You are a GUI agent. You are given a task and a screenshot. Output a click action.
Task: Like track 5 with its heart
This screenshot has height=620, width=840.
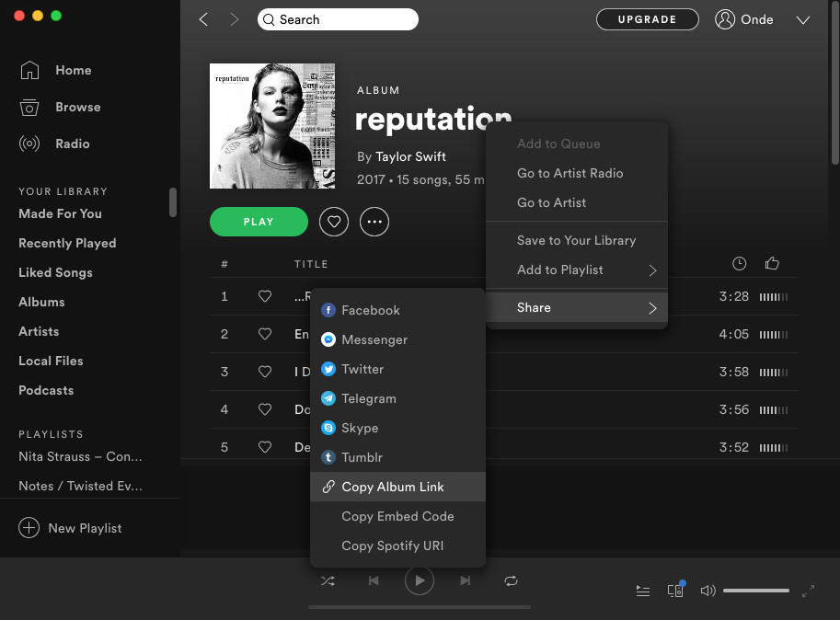(265, 447)
